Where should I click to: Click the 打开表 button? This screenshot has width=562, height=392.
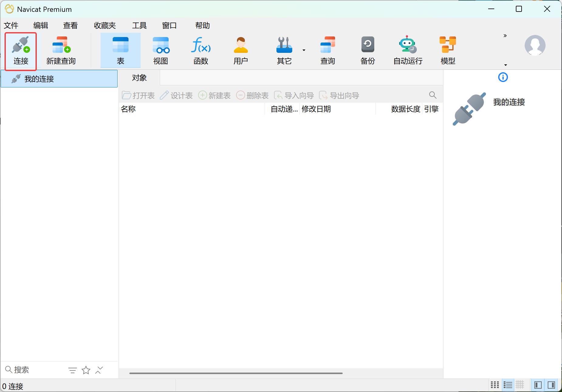point(138,96)
